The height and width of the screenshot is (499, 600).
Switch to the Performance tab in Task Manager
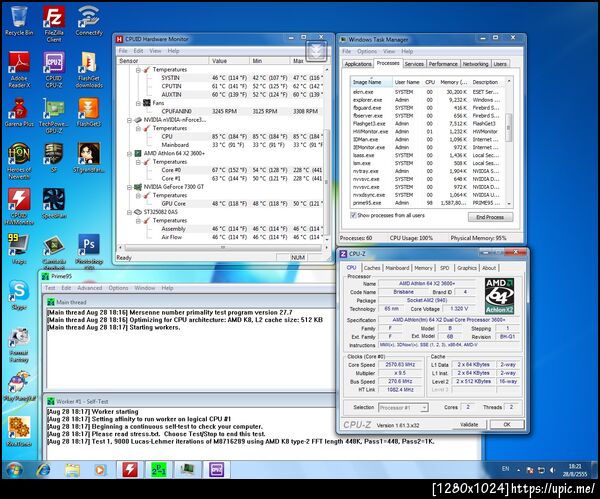(x=443, y=64)
